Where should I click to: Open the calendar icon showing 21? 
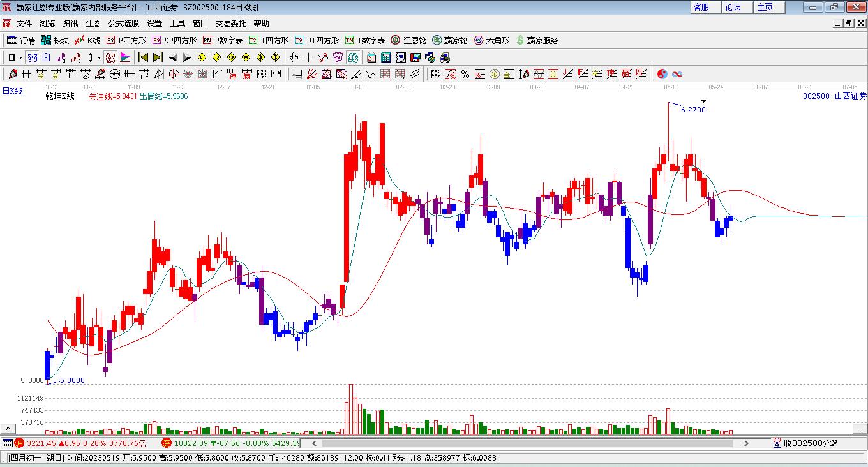pos(371,57)
